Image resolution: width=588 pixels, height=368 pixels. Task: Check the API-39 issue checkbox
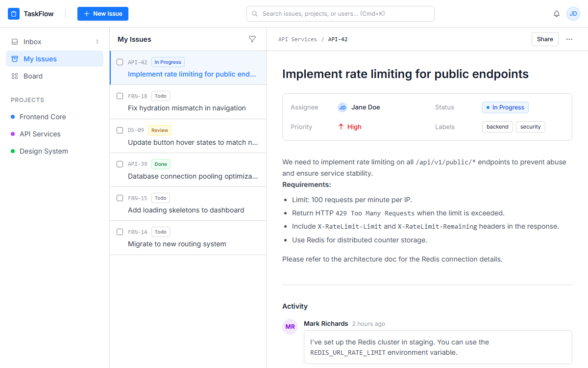120,164
